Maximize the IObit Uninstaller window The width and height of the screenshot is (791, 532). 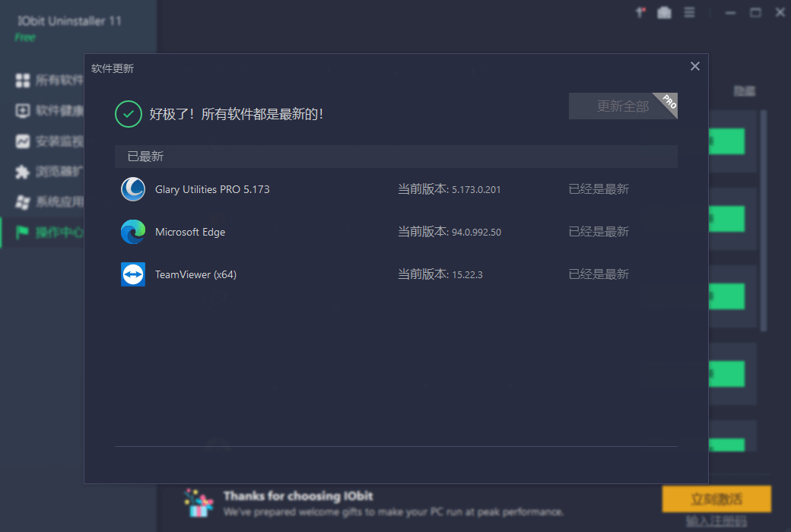(755, 13)
